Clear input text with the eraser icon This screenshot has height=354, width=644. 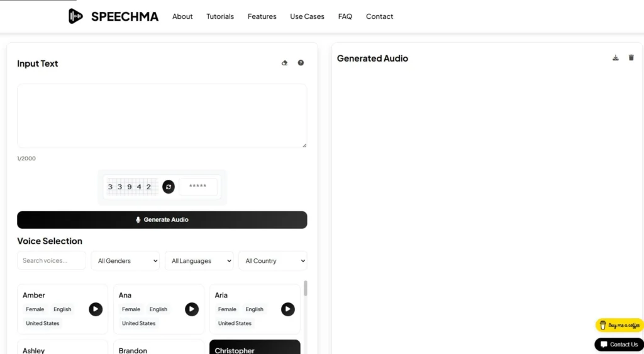point(284,63)
